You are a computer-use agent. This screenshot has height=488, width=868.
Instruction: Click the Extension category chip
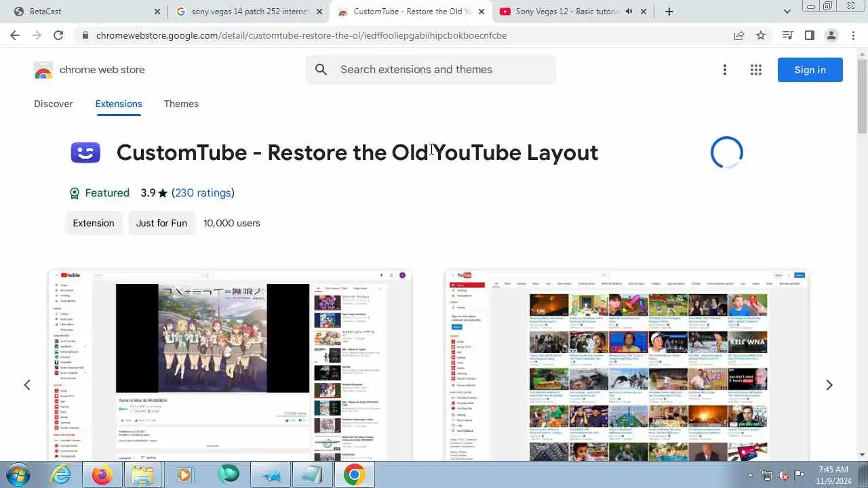point(94,223)
